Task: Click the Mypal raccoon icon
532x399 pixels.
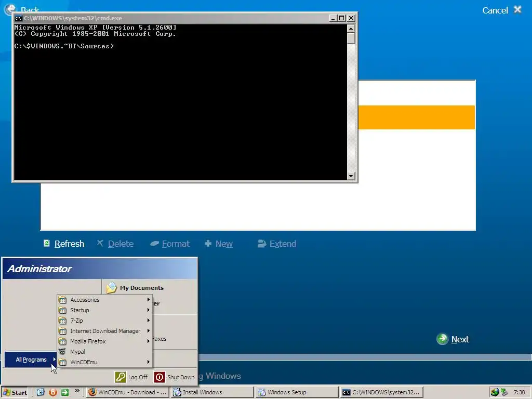Action: (62, 352)
